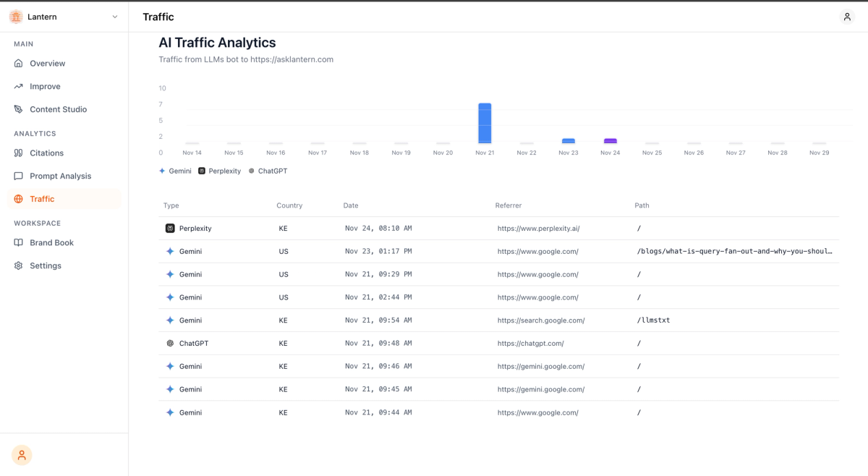
Task: Click the 'Nov 24, 08:10 AM' date cell
Action: click(378, 229)
